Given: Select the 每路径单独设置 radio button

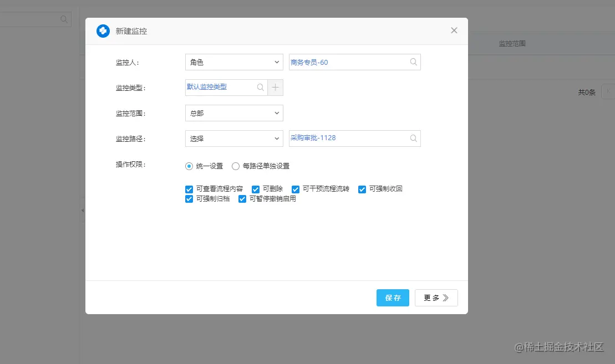Looking at the screenshot, I should point(235,166).
